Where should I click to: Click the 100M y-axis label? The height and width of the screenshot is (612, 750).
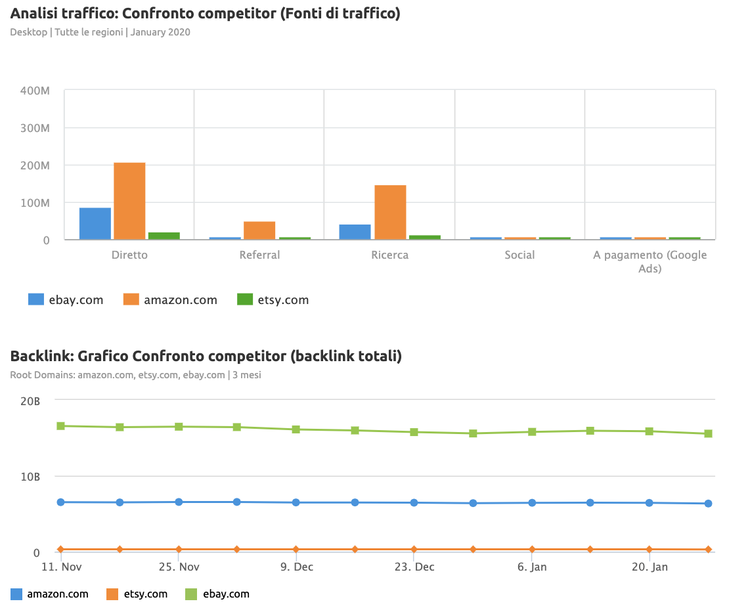point(35,203)
